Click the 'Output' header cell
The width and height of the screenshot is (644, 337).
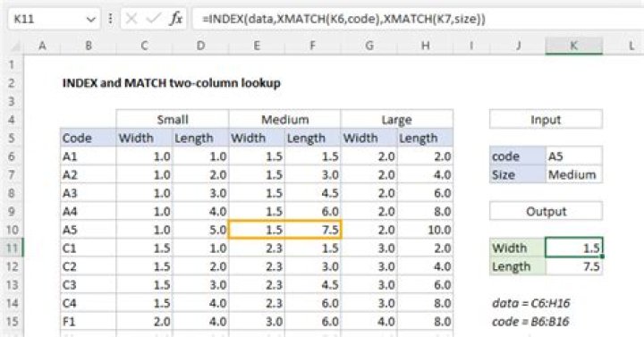(546, 211)
